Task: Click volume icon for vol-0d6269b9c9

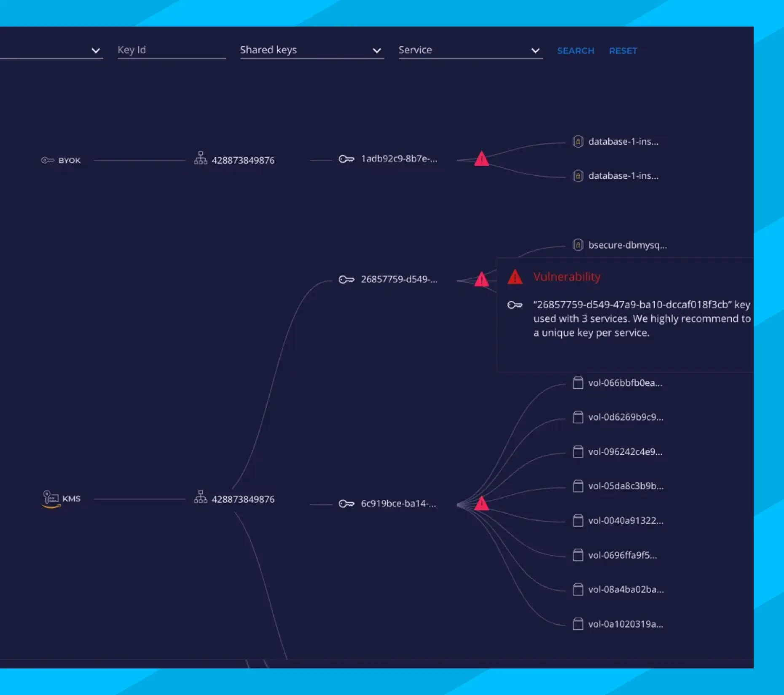Action: pos(578,417)
